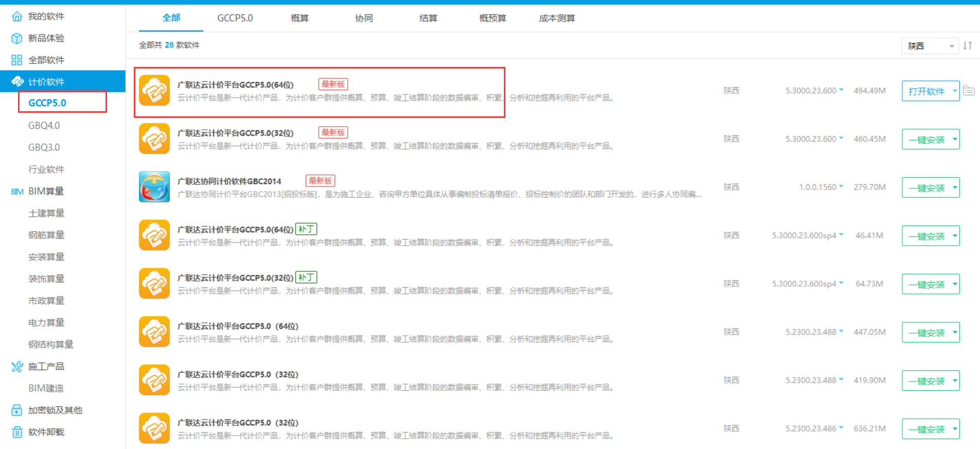
Task: Select 钢结构算量 in the sidebar
Action: tap(51, 344)
